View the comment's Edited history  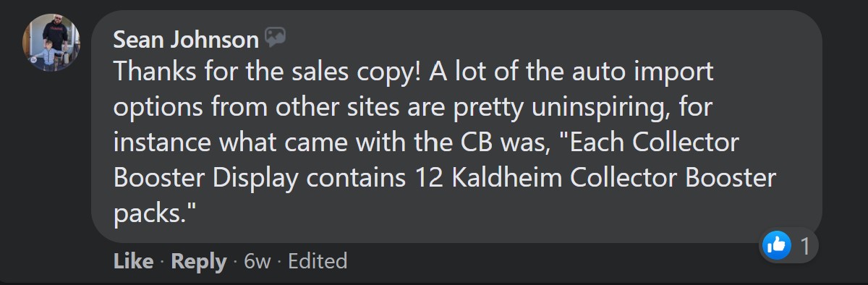pos(318,261)
